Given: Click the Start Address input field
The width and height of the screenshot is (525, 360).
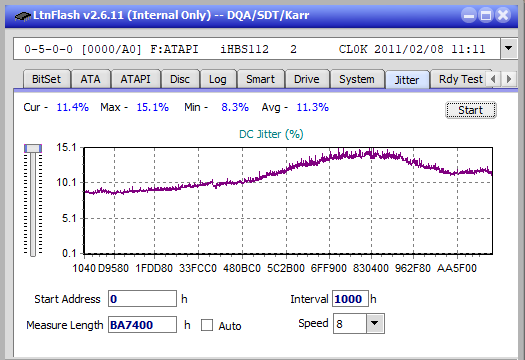Looking at the screenshot, I should pyautogui.click(x=142, y=299).
